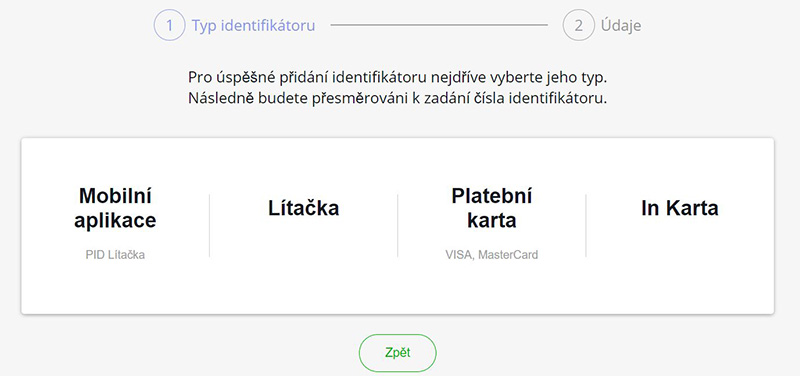Click the empty white area below Lítačka
Image resolution: width=800 pixels, height=376 pixels.
point(304,265)
